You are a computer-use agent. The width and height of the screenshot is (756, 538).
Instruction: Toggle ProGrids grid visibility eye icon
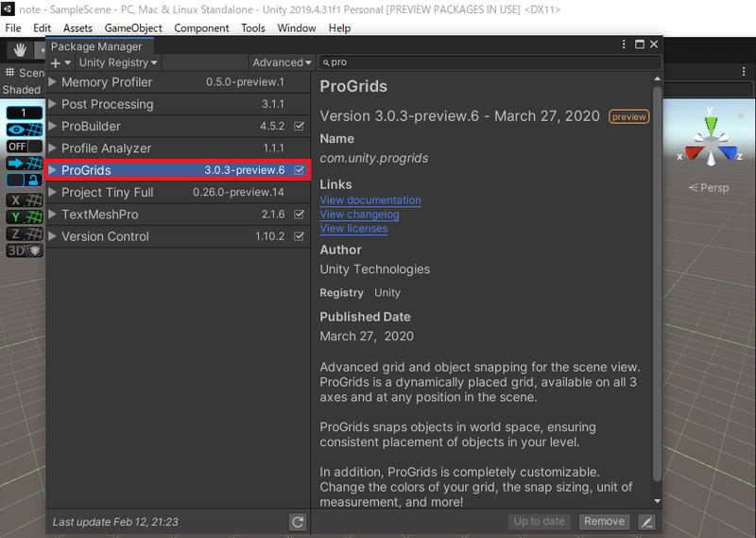(x=25, y=130)
